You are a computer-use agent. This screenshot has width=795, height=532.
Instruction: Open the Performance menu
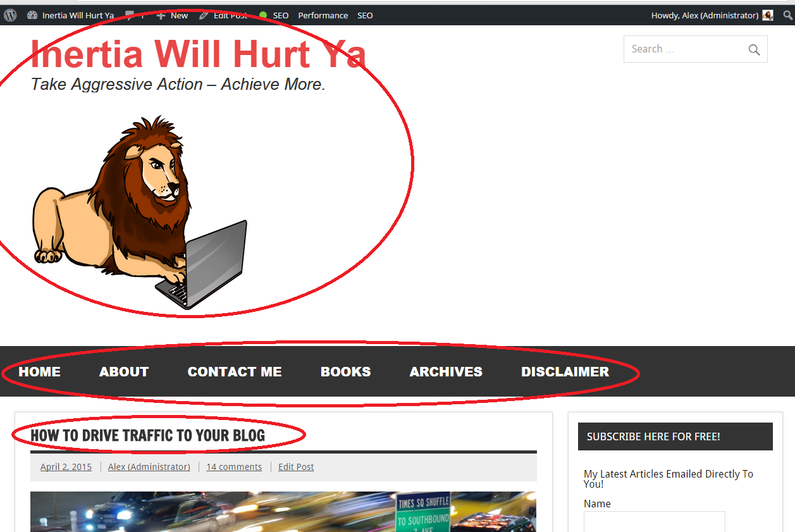click(323, 15)
